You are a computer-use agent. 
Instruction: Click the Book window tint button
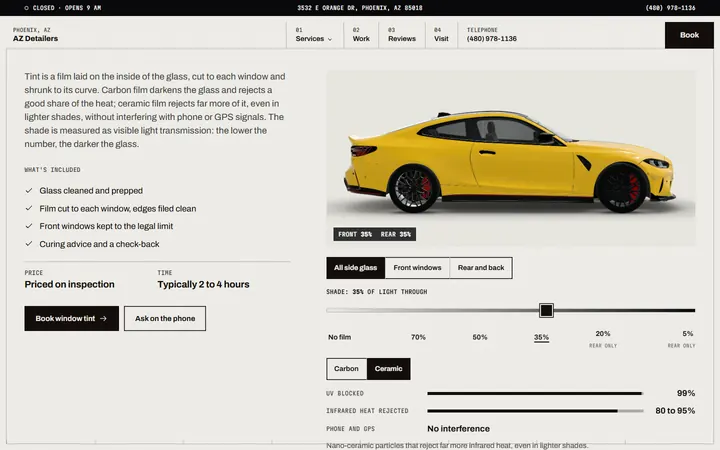click(x=72, y=318)
